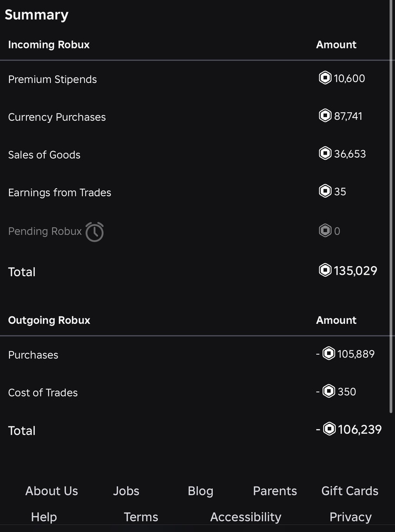This screenshot has width=395, height=532.
Task: Visit the Blog footer link
Action: click(201, 491)
